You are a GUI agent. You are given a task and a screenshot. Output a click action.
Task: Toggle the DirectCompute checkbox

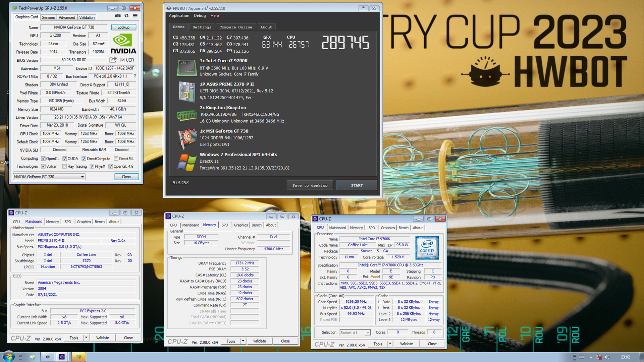tap(84, 159)
